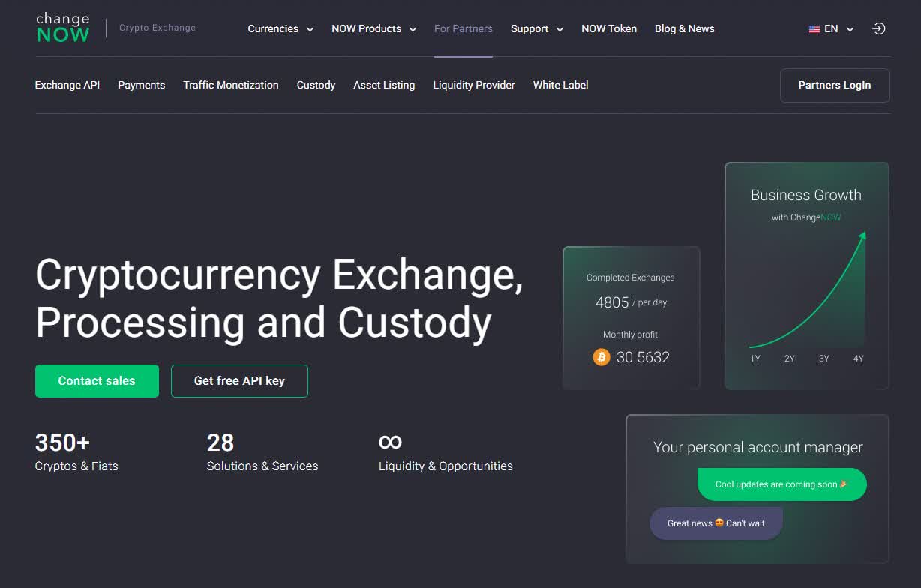The width and height of the screenshot is (921, 588).
Task: Open the Asset Listing page
Action: (384, 85)
